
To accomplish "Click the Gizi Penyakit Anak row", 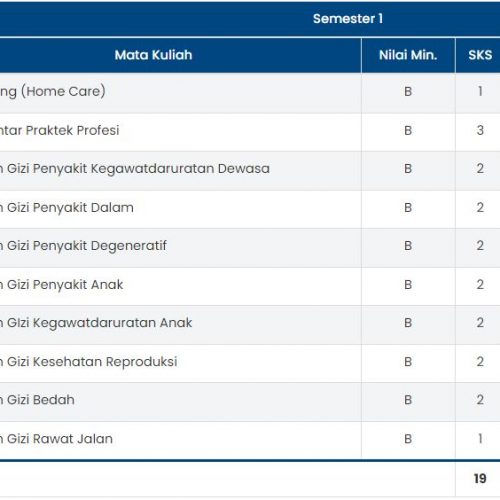I will point(250,286).
